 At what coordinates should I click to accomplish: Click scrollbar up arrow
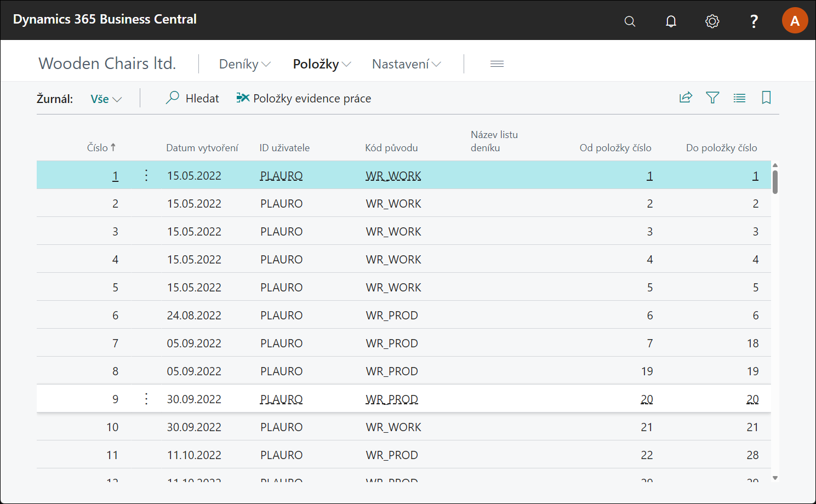[775, 165]
